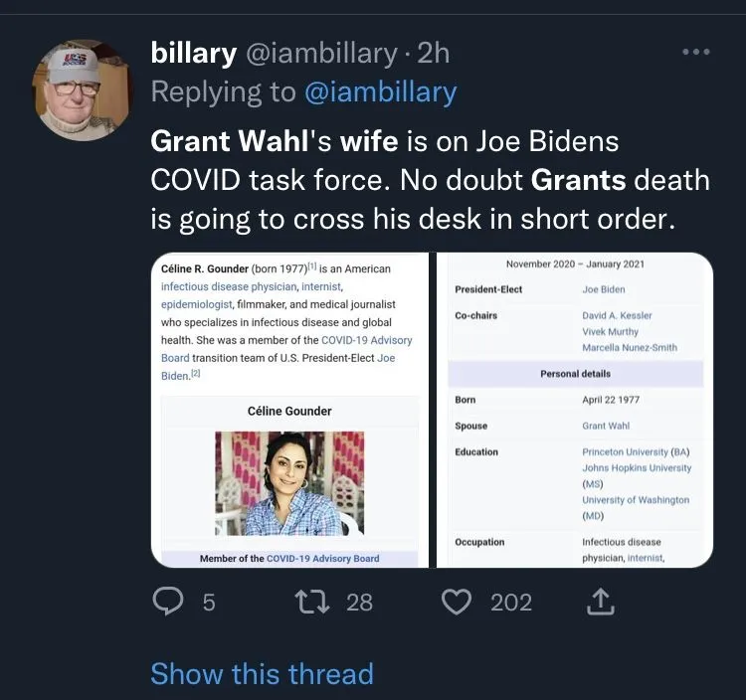Open the share tweet icon

[602, 602]
